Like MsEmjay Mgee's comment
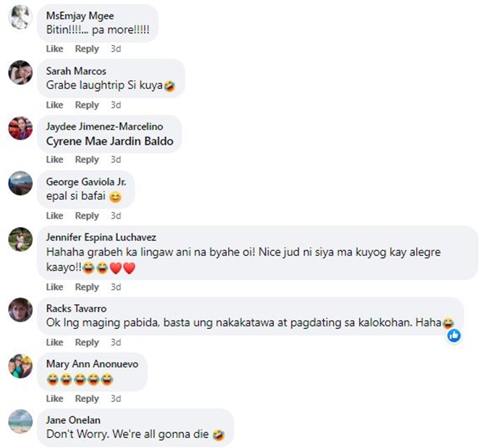 coord(54,49)
